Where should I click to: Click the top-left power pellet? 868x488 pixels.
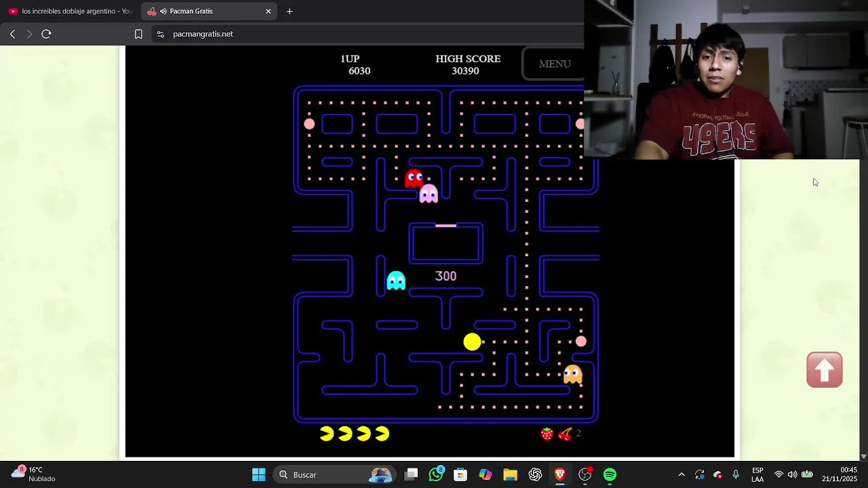[309, 123]
